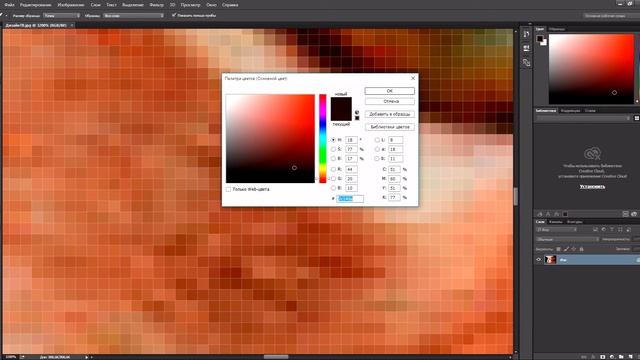Image resolution: width=640 pixels, height=360 pixels.
Task: Lock transparent pixels icon in Layers panel
Action: tap(558, 249)
